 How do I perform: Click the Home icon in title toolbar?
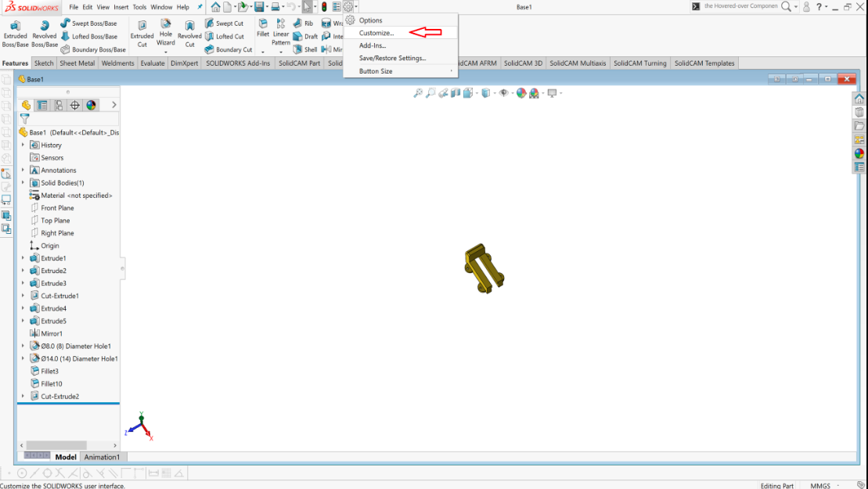coord(215,6)
